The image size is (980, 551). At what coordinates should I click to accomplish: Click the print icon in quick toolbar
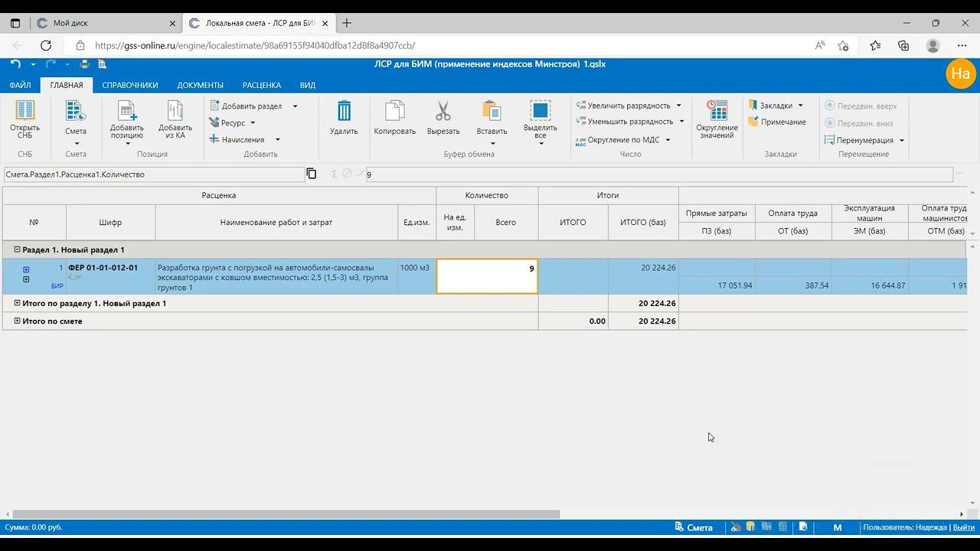coord(84,64)
